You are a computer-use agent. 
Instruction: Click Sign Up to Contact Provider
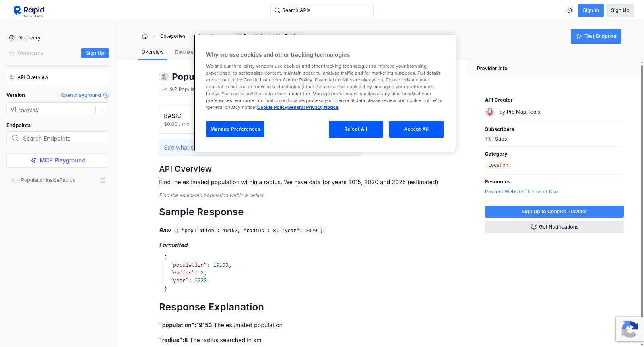click(554, 212)
